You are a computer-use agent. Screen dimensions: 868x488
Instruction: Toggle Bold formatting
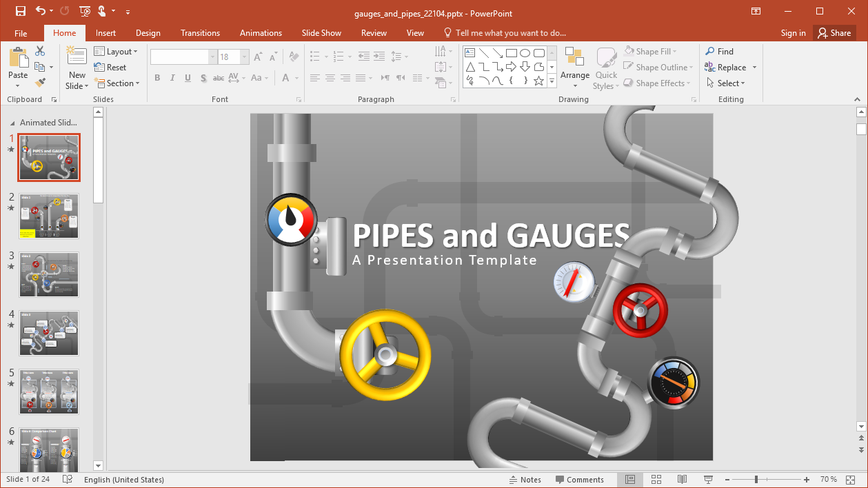[157, 78]
